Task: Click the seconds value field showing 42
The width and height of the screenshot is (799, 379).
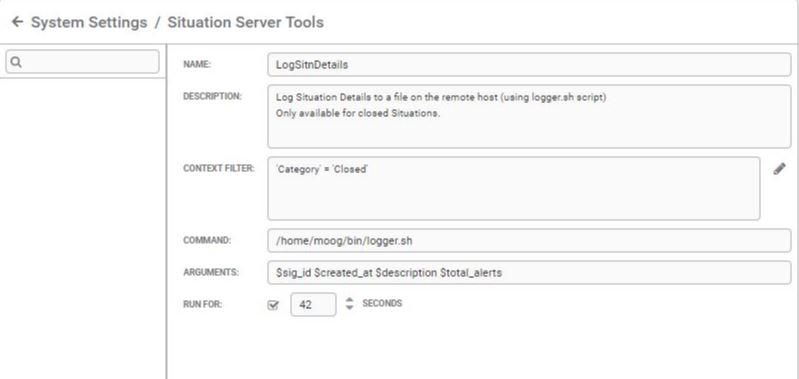Action: coord(313,305)
